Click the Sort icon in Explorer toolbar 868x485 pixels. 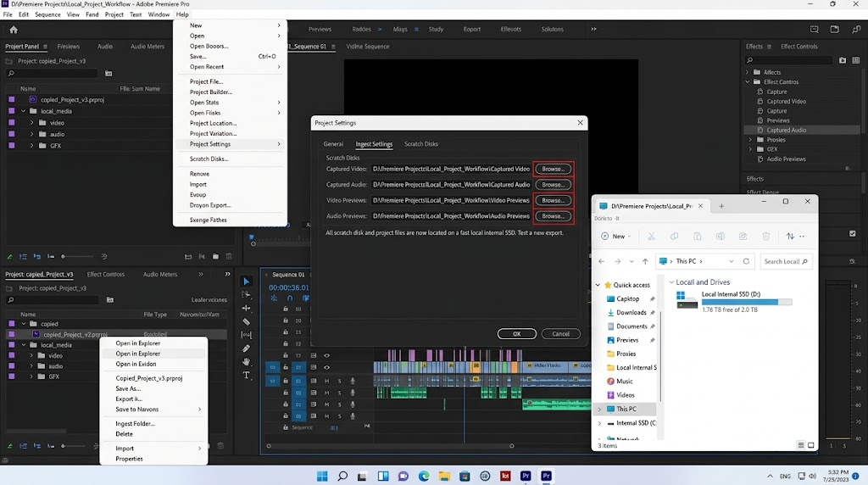point(790,237)
